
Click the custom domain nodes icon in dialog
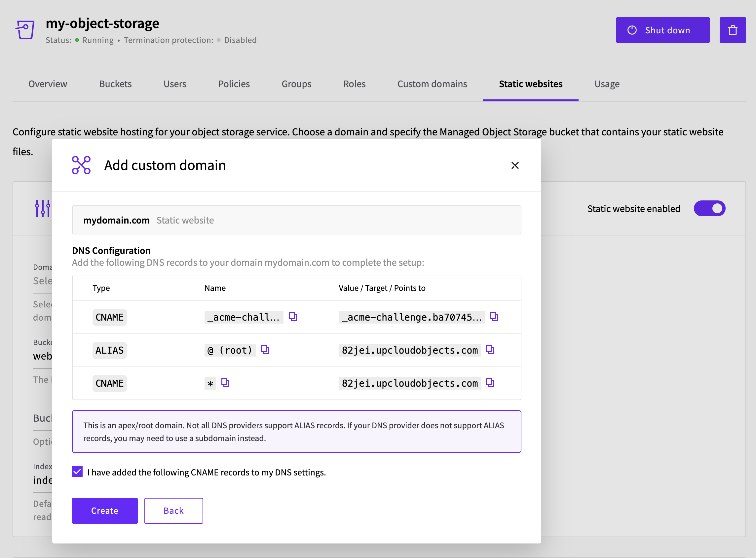[81, 165]
